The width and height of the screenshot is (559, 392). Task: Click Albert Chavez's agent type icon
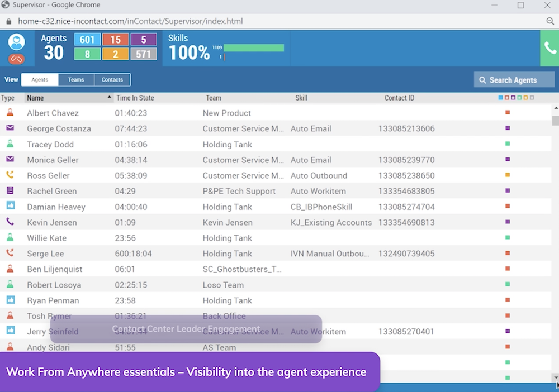point(10,112)
